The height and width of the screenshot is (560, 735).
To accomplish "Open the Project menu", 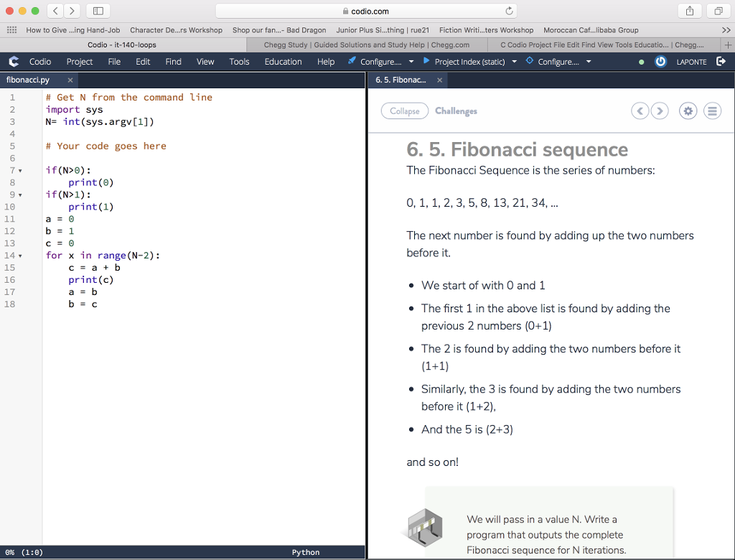I will pos(79,62).
